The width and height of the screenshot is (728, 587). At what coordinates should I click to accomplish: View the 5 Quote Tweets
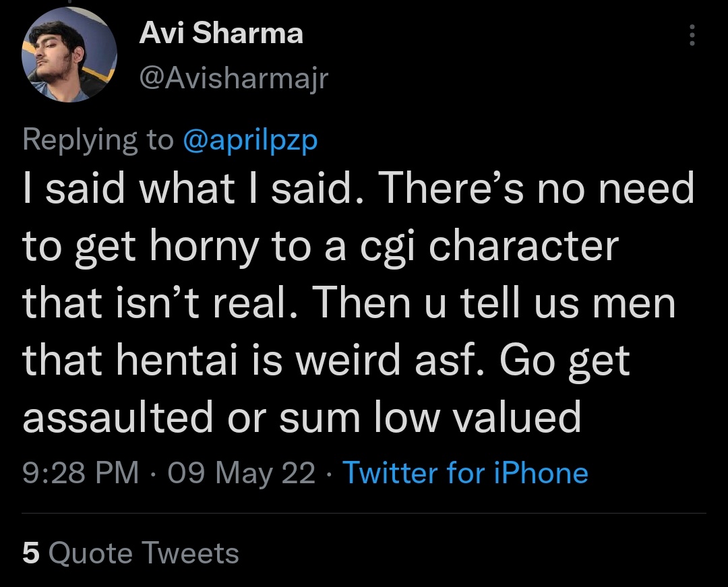pos(131,553)
